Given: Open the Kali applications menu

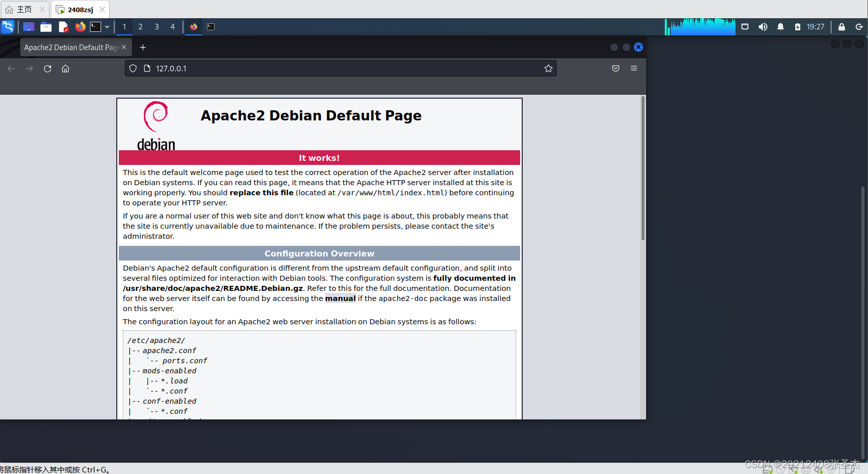Looking at the screenshot, I should 8,27.
